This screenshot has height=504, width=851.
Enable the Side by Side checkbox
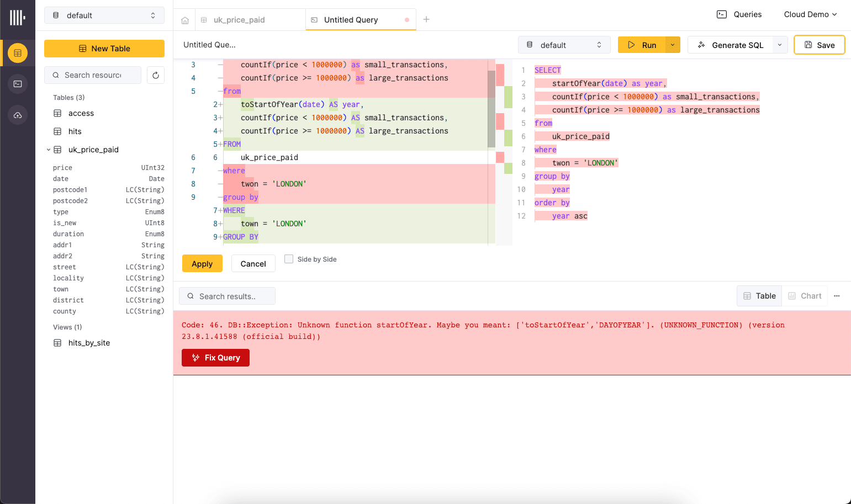289,259
